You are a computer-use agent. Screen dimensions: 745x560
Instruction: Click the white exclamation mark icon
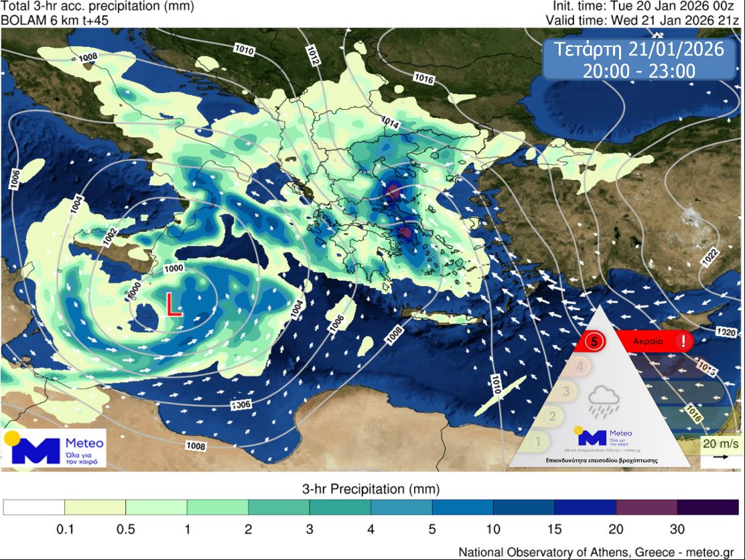pos(683,341)
